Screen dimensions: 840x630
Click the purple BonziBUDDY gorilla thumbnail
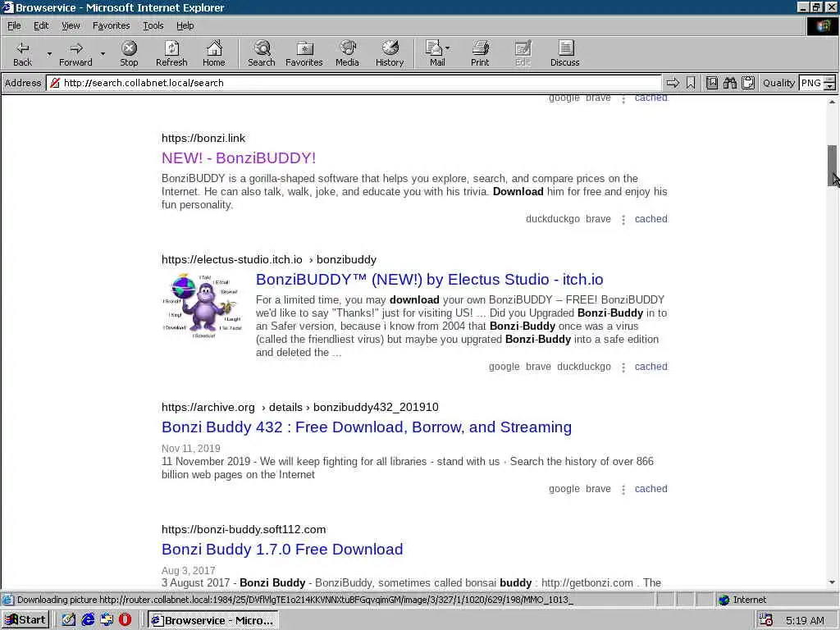[x=202, y=305]
